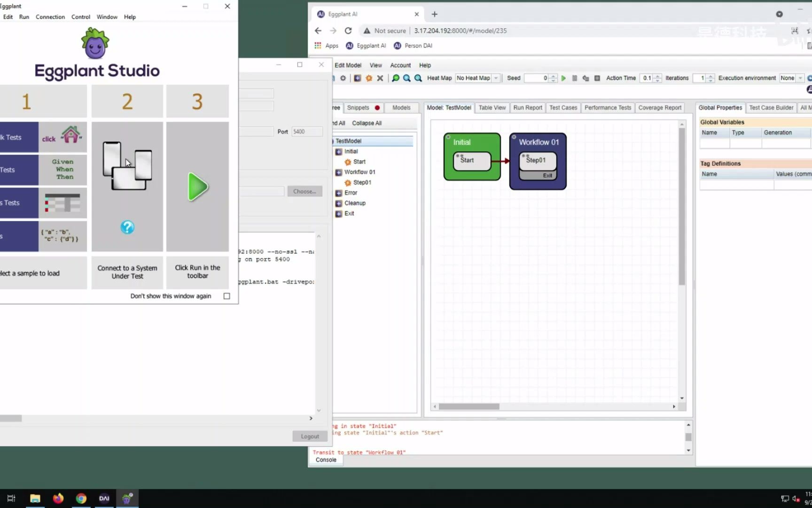Click the green zoom magnifier icon

click(396, 78)
